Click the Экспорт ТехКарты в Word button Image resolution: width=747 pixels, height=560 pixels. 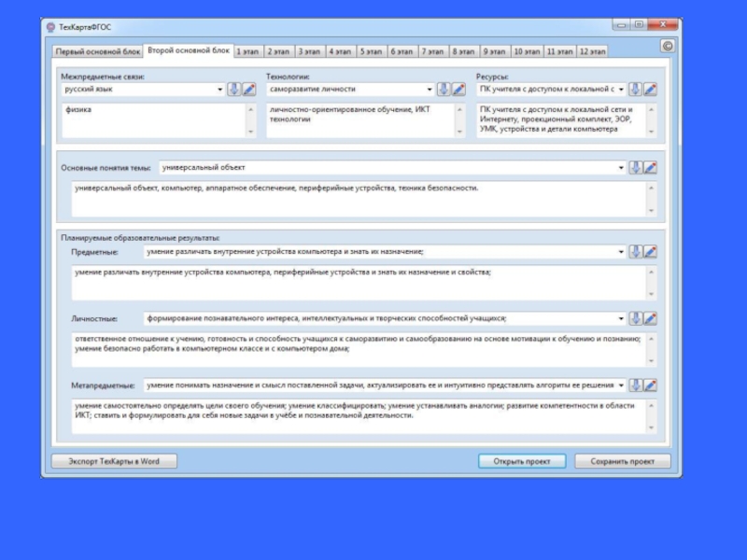pos(114,461)
